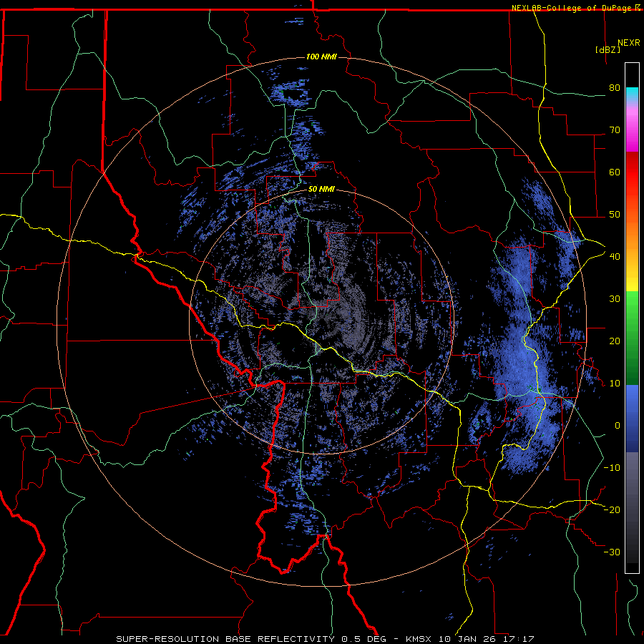
Task: Click the 40 value on the dBZ scale
Action: [615, 256]
